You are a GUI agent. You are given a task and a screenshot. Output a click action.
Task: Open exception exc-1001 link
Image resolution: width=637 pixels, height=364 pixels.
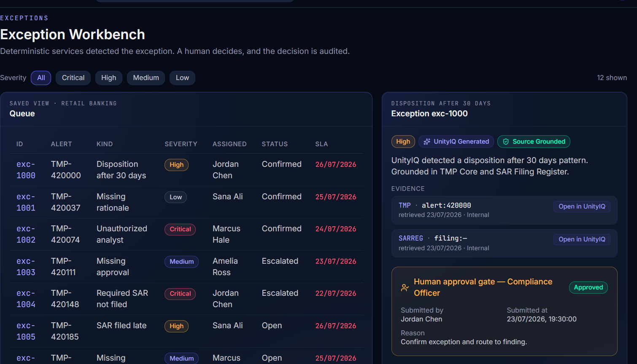pos(26,202)
